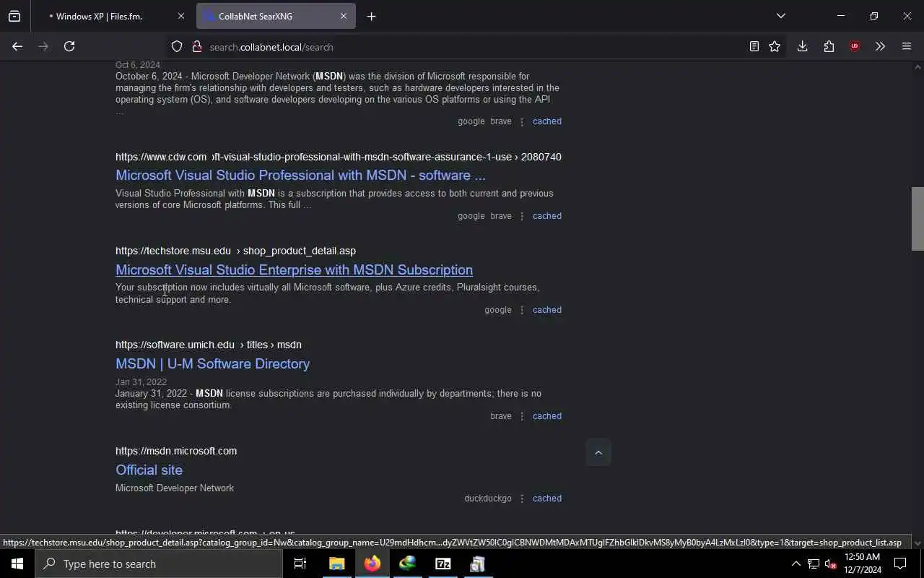924x578 pixels.
Task: Expand options dots on techstore.msu.edu result
Action: (522, 310)
